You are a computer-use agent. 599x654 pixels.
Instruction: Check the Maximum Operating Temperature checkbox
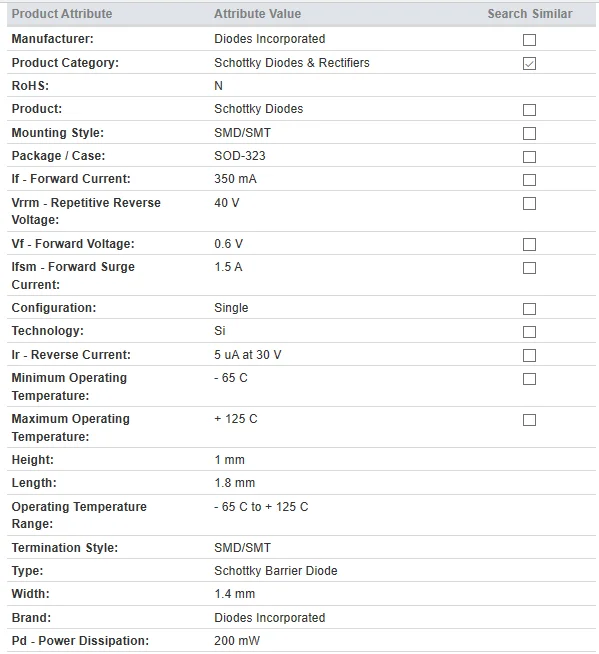pos(529,420)
